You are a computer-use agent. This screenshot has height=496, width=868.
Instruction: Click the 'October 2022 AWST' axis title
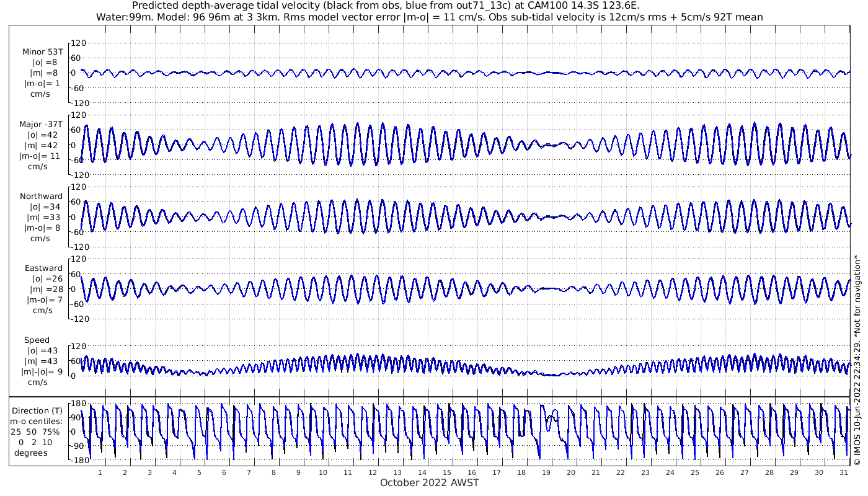[x=430, y=483]
